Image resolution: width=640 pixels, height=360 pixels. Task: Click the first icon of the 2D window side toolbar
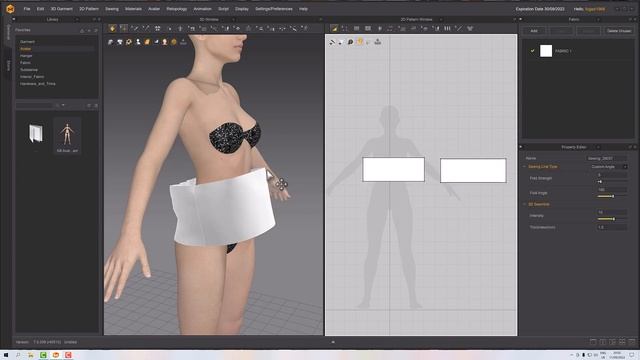[x=332, y=42]
